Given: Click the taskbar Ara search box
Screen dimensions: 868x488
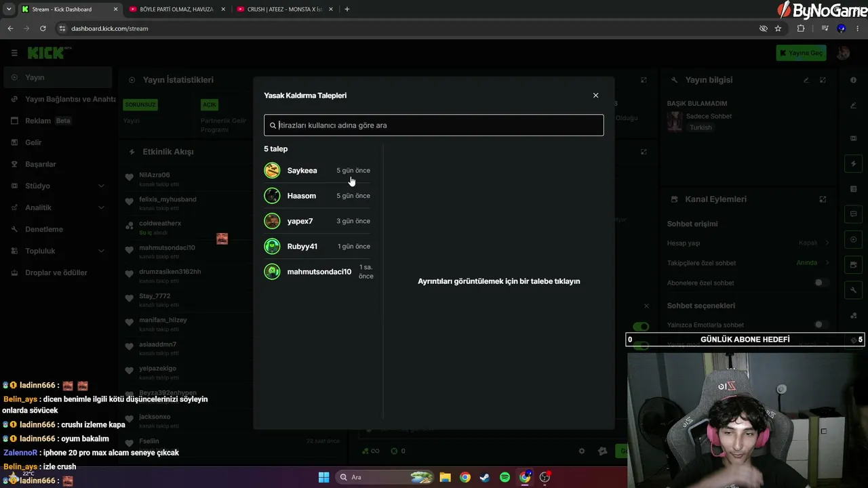Looking at the screenshot, I should point(384,477).
